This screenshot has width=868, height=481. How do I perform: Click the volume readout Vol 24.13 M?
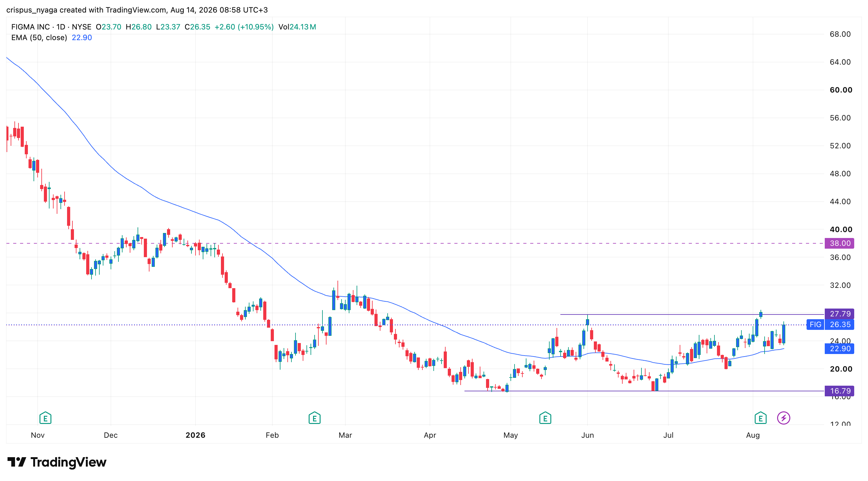click(297, 27)
